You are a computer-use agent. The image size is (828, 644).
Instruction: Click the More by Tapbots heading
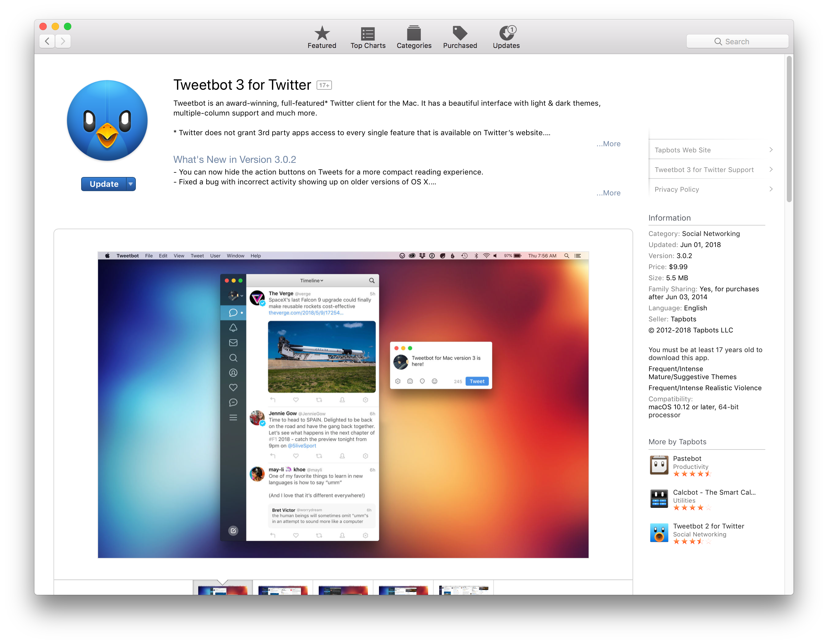[x=677, y=442]
